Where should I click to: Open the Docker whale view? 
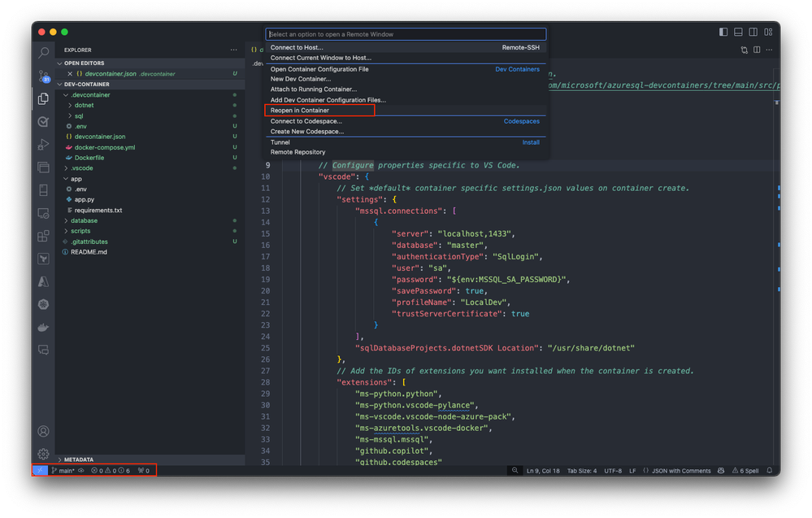pos(44,328)
